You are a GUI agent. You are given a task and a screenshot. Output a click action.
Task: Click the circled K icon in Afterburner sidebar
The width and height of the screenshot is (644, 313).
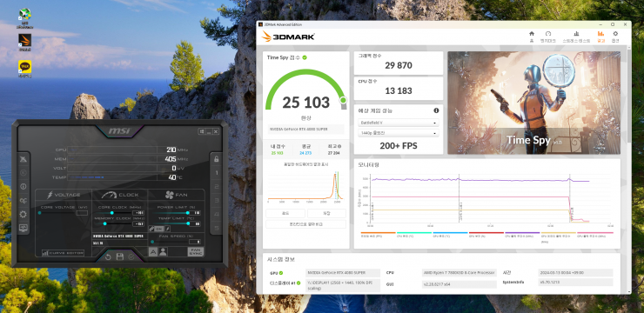click(23, 173)
